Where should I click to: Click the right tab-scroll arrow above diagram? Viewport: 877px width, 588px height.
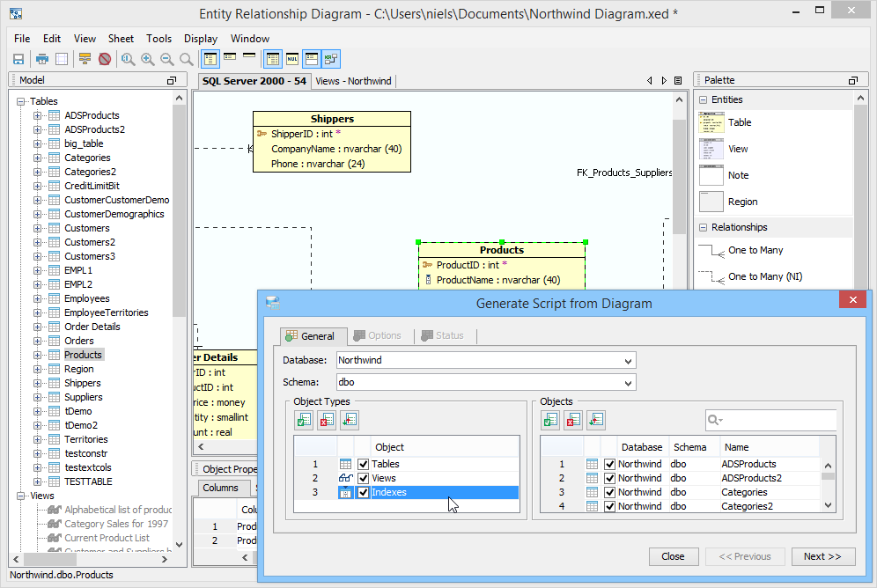click(x=664, y=80)
